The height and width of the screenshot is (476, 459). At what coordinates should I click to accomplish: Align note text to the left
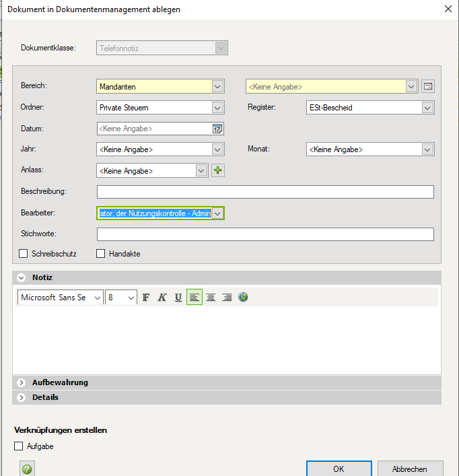[x=195, y=298]
